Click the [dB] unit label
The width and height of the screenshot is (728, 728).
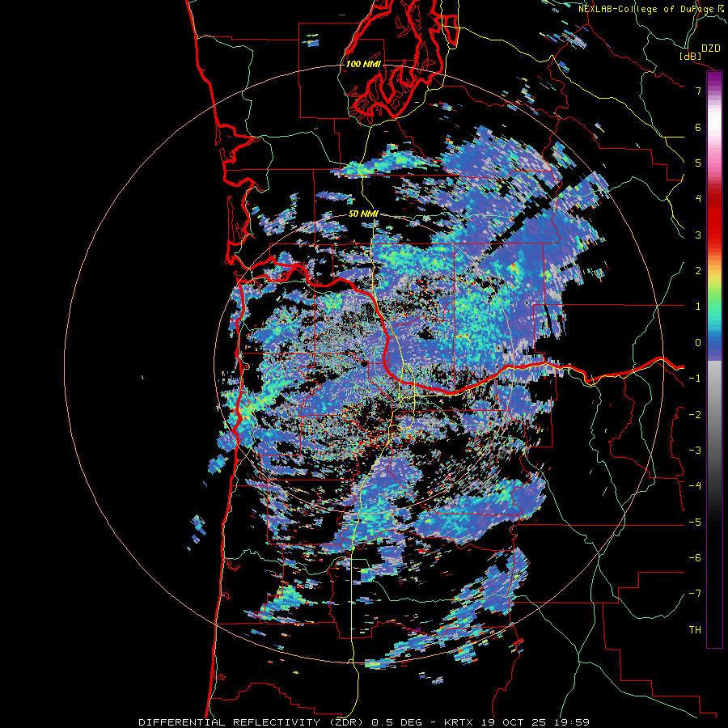(691, 57)
